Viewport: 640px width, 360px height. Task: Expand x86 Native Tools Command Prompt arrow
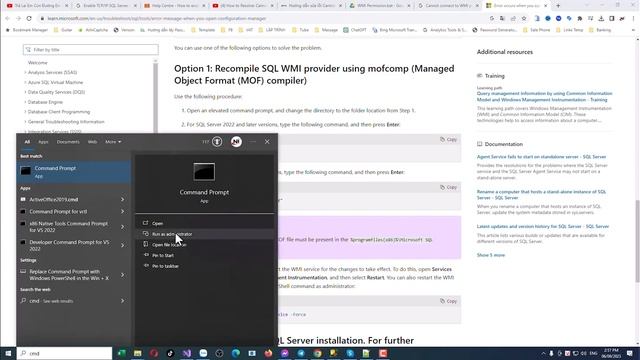[122, 227]
